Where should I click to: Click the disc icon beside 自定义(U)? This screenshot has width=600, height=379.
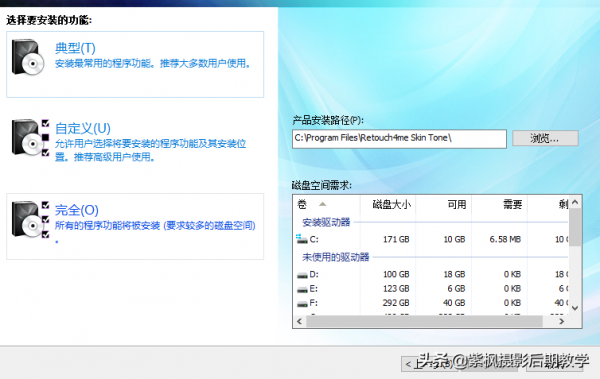(x=30, y=138)
